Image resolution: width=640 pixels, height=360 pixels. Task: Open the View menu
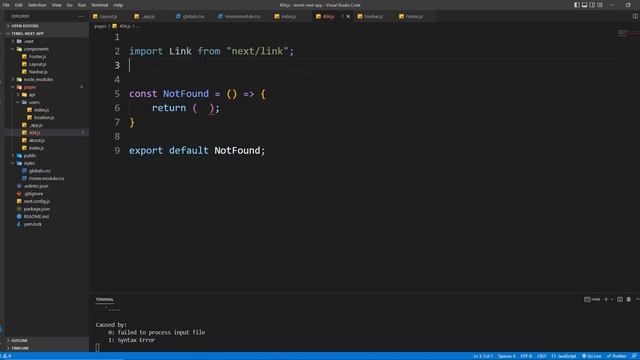(56, 5)
